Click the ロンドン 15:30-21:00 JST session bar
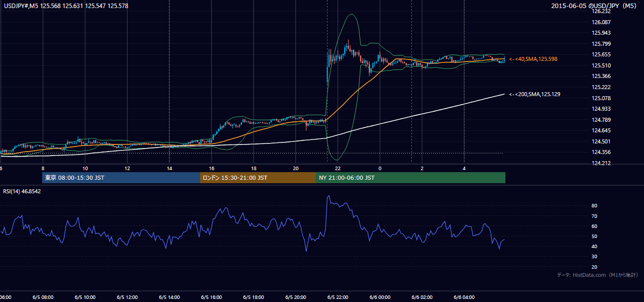The height and width of the screenshot is (302, 644). [258, 178]
